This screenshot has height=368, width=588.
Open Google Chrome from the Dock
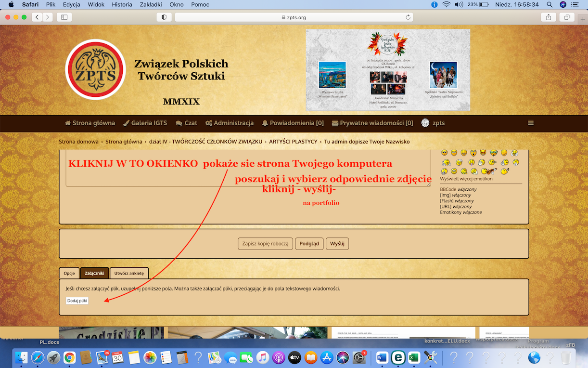[70, 357]
